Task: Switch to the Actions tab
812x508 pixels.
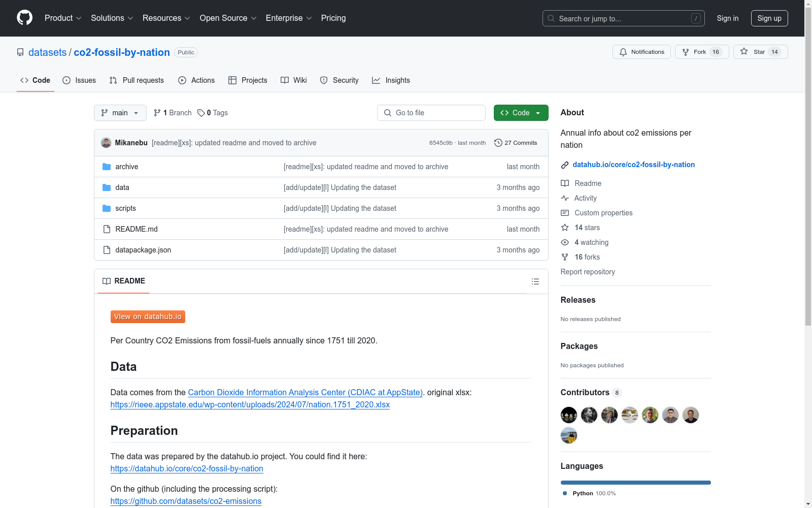Action: 196,80
